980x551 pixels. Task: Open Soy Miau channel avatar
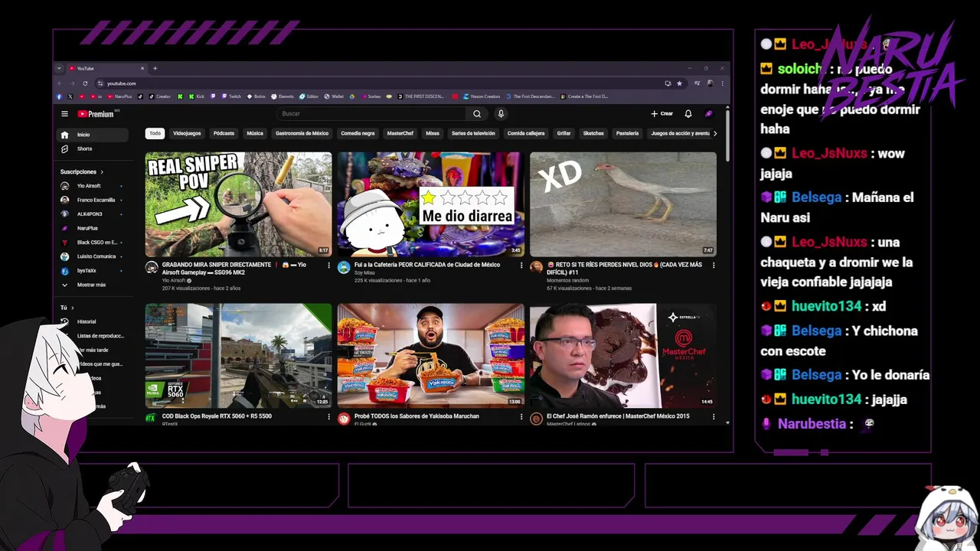click(x=344, y=267)
